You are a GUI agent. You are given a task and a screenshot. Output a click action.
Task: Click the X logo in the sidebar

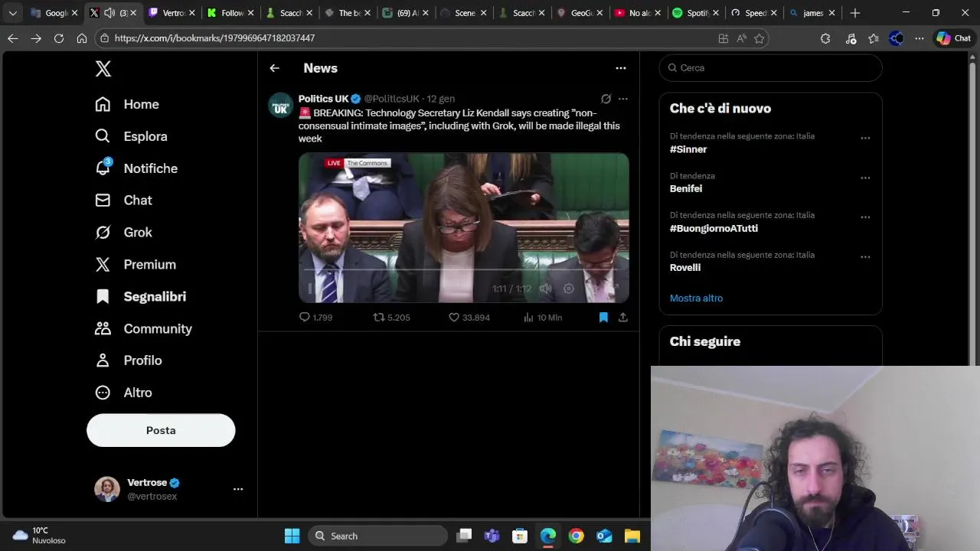tap(103, 68)
